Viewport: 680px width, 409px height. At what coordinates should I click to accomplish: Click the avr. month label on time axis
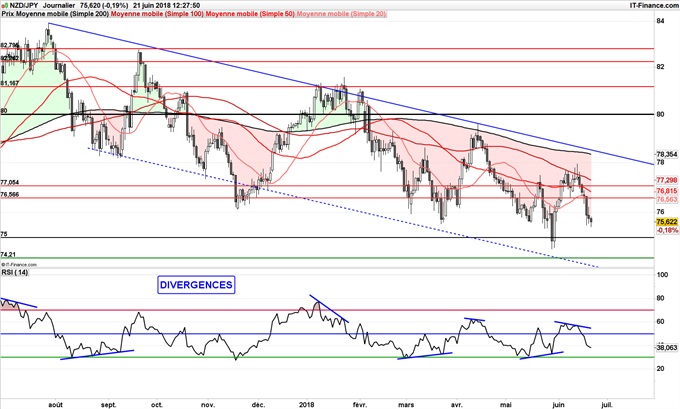[x=456, y=405]
